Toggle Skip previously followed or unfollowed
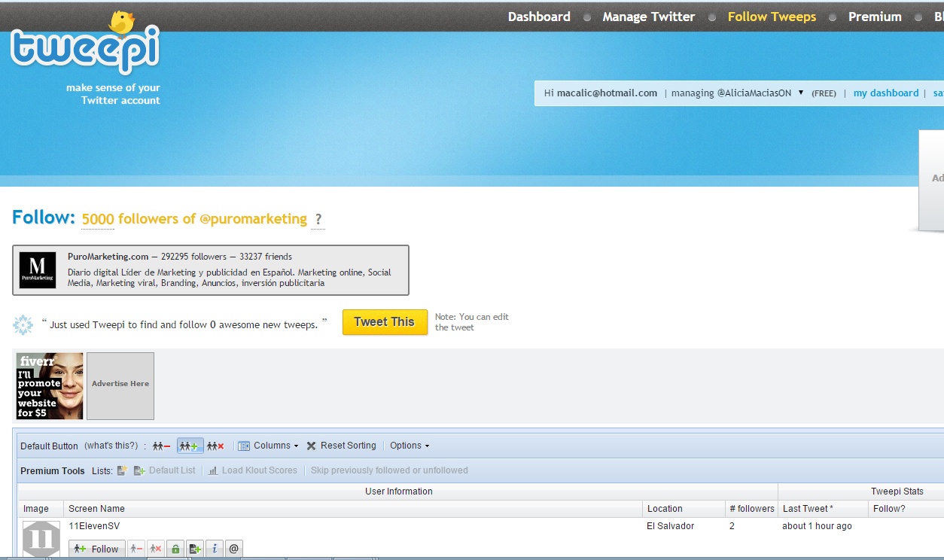Image resolution: width=944 pixels, height=560 pixels. point(389,470)
